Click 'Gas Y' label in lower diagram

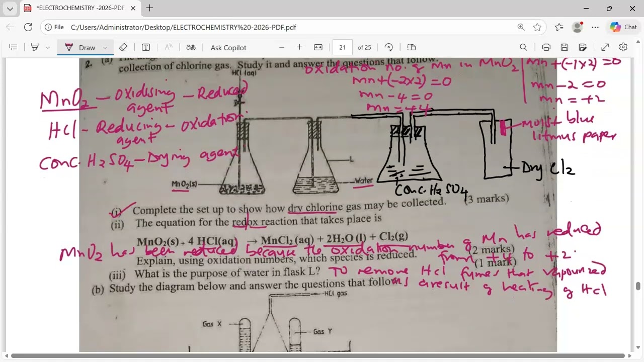pyautogui.click(x=323, y=331)
